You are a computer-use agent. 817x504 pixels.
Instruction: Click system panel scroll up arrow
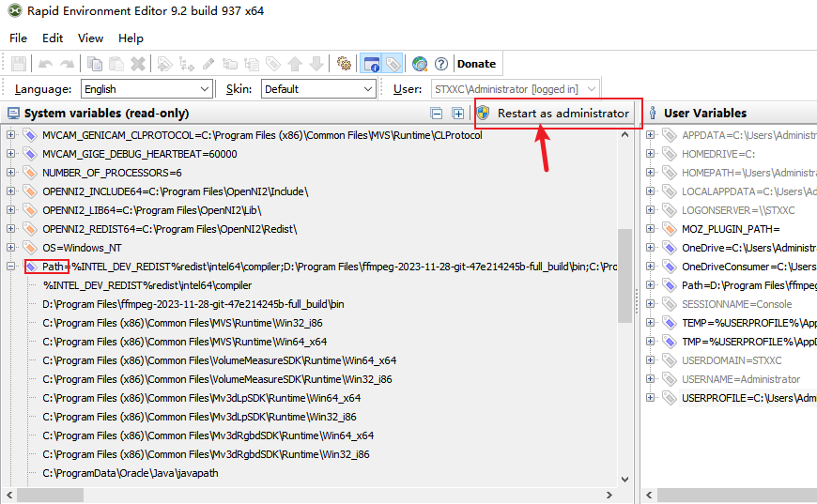click(x=624, y=134)
